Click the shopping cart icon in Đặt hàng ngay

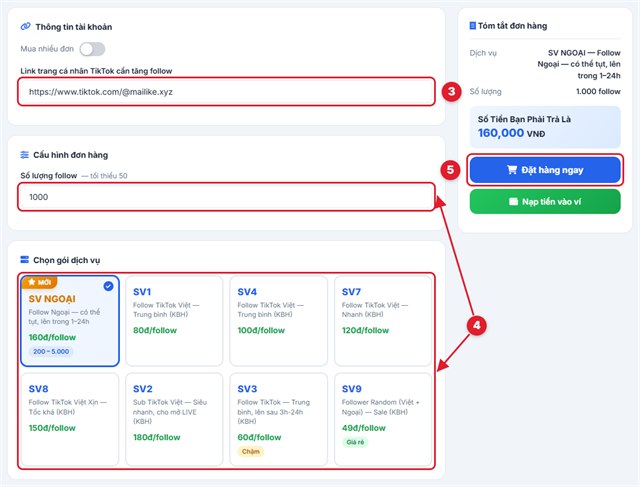tap(512, 170)
